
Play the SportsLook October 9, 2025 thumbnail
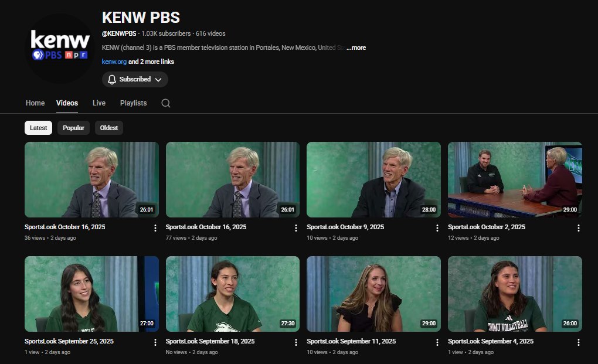[x=374, y=179]
